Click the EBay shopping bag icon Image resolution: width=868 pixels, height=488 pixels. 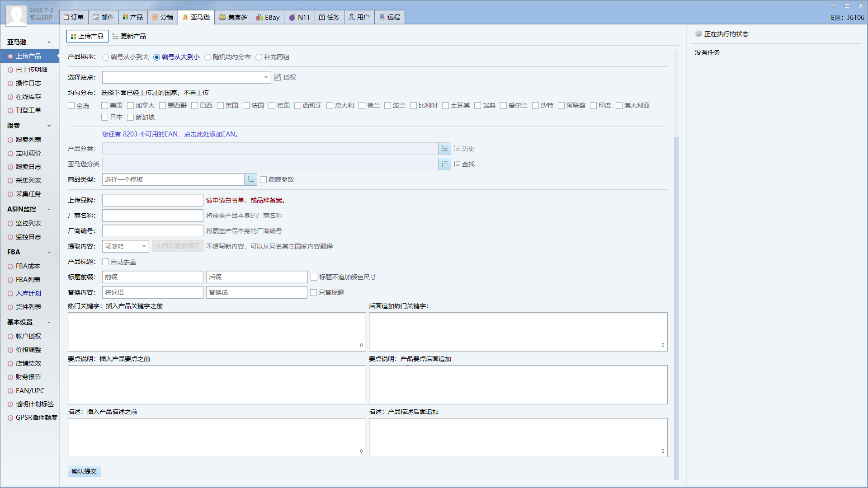tap(259, 17)
